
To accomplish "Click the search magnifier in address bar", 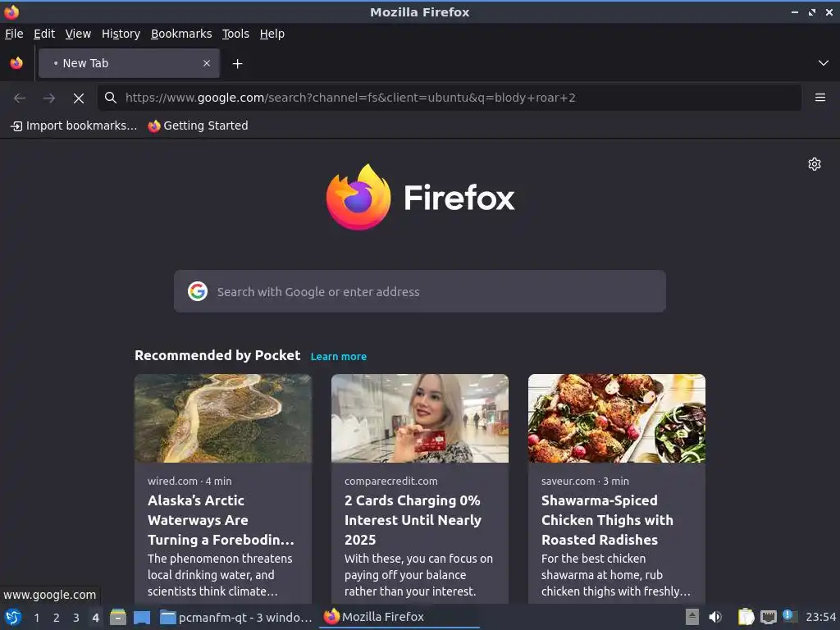I will 111,98.
